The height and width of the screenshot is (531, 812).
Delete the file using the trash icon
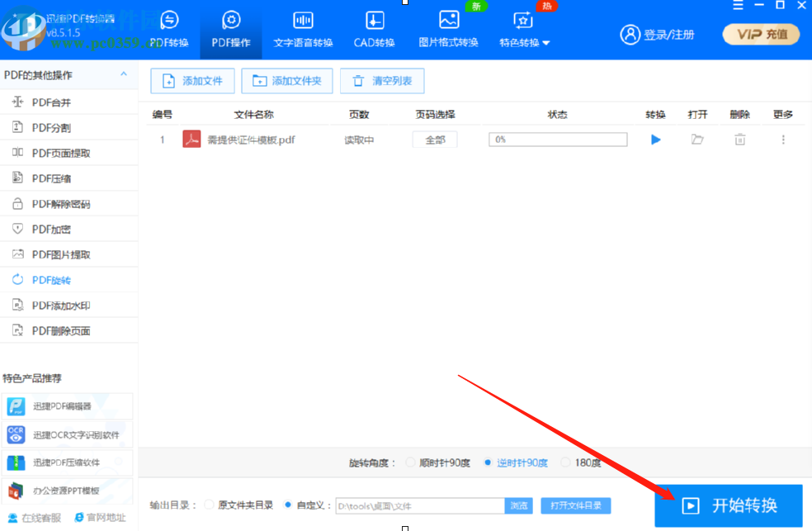[739, 140]
